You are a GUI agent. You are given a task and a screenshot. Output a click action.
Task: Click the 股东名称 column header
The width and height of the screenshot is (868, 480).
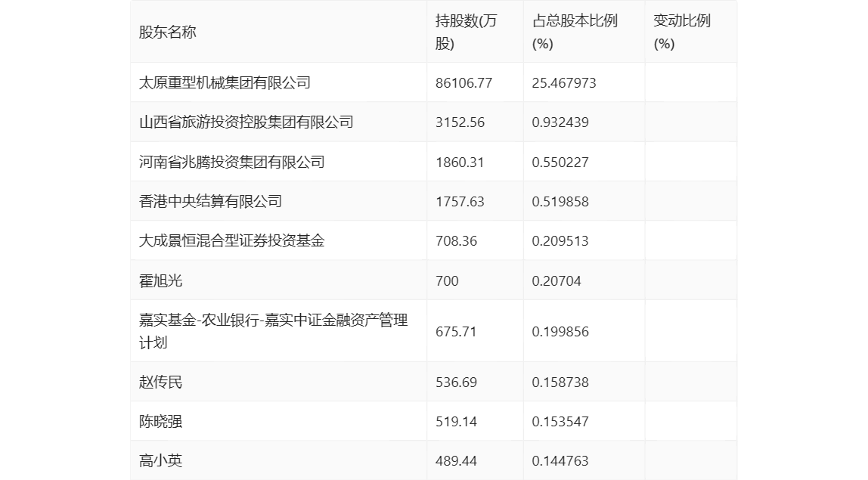pos(168,32)
